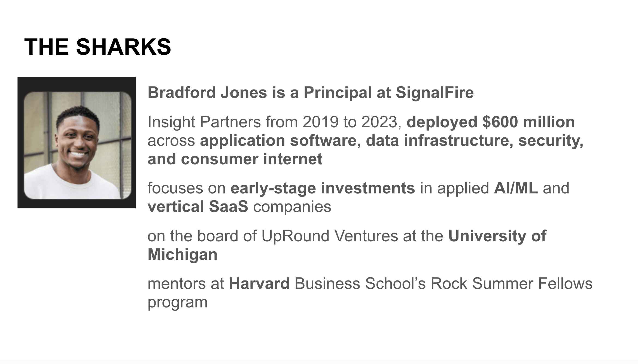
Task: Click the word 'Michigan'
Action: coord(183,254)
